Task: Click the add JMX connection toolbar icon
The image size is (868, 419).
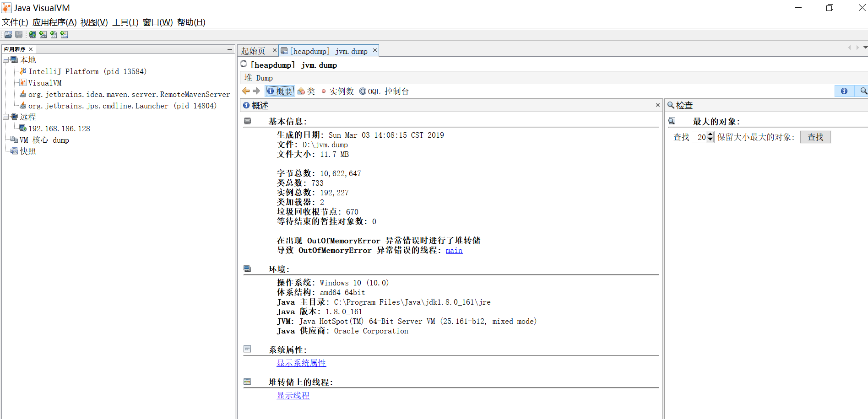Action: point(43,35)
